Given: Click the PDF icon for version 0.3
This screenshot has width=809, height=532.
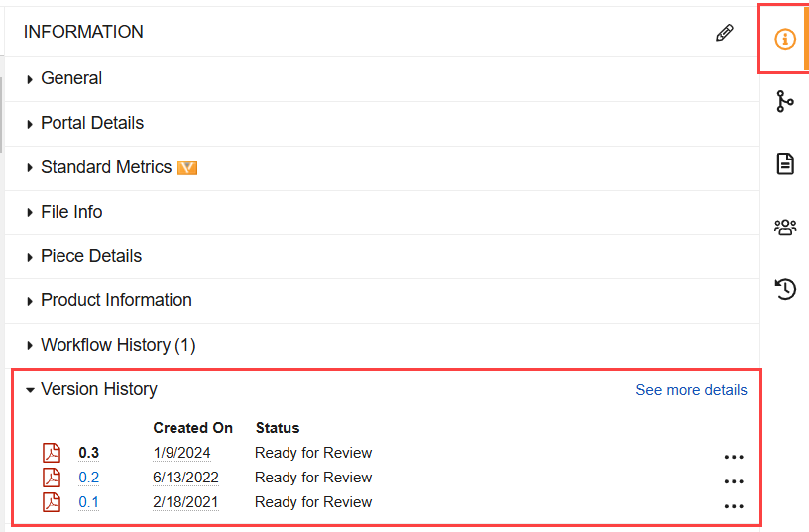Looking at the screenshot, I should point(52,453).
